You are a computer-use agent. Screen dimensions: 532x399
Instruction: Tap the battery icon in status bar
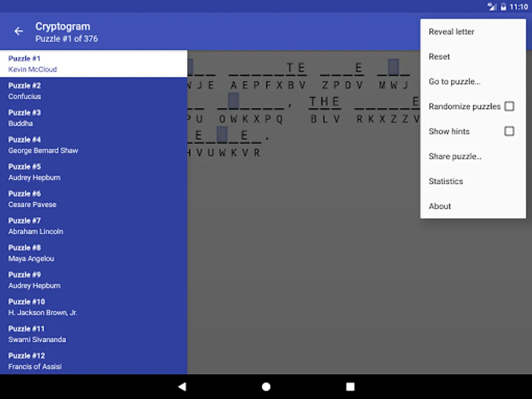click(x=503, y=7)
